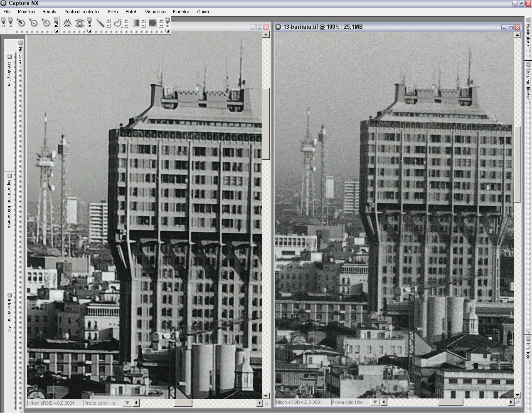Select the Lasso selection tool
The width and height of the screenshot is (532, 413).
pos(118,23)
